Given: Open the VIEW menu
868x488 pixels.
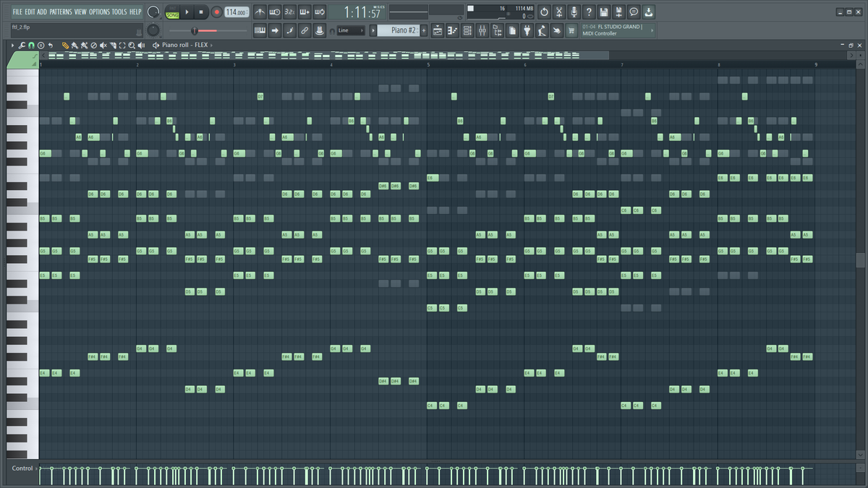Looking at the screenshot, I should [80, 12].
